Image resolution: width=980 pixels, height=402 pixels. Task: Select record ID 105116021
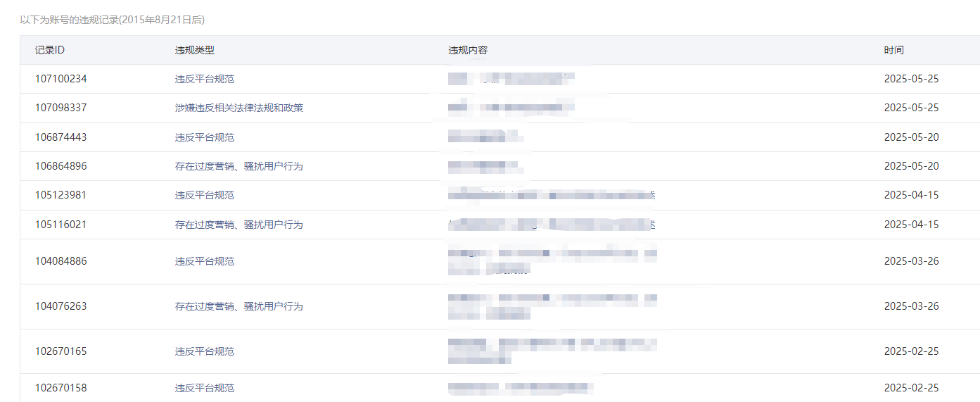coord(61,225)
